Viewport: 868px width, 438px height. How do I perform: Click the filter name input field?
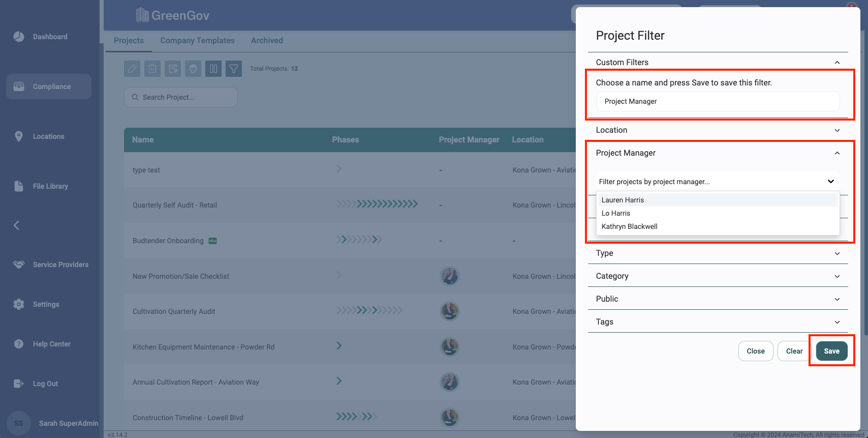click(x=718, y=101)
